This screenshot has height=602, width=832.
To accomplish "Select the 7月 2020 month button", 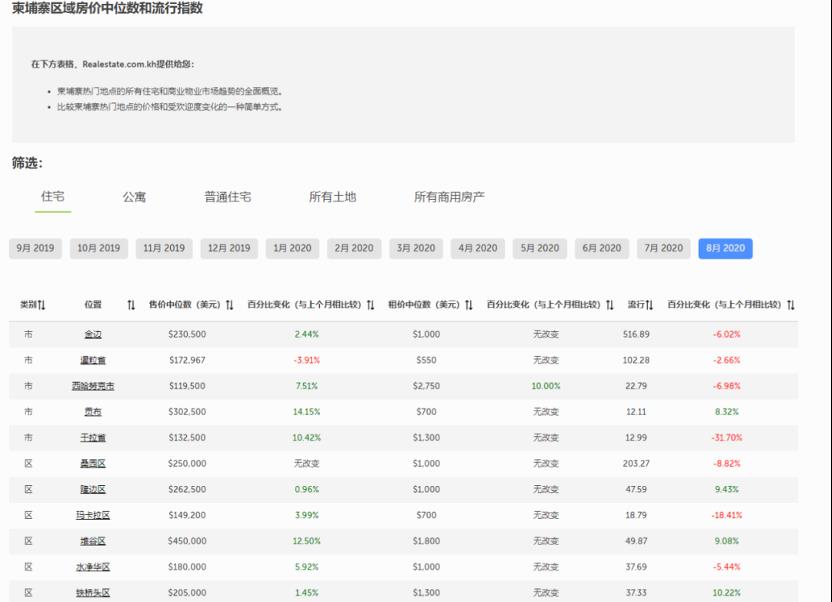I will pos(664,248).
